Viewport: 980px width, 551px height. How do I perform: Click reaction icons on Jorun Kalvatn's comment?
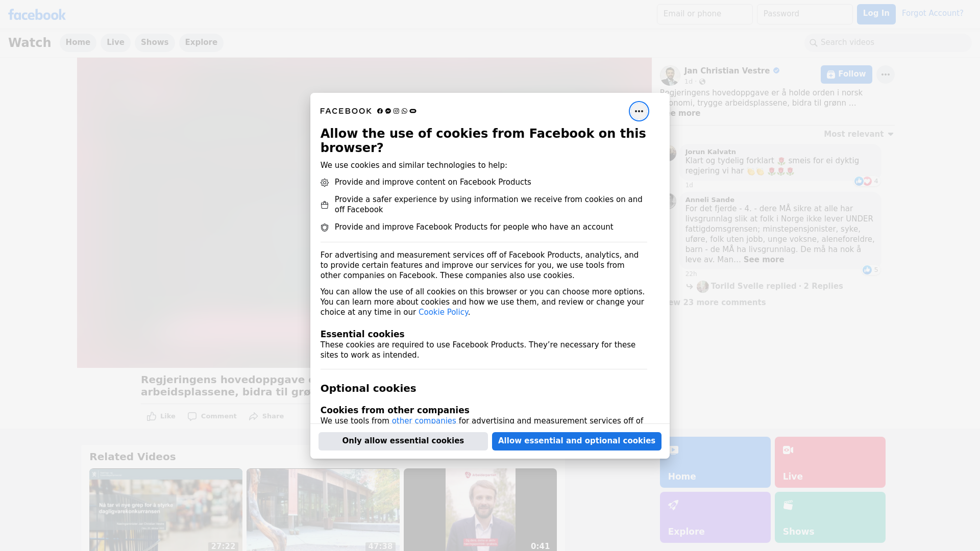click(863, 181)
